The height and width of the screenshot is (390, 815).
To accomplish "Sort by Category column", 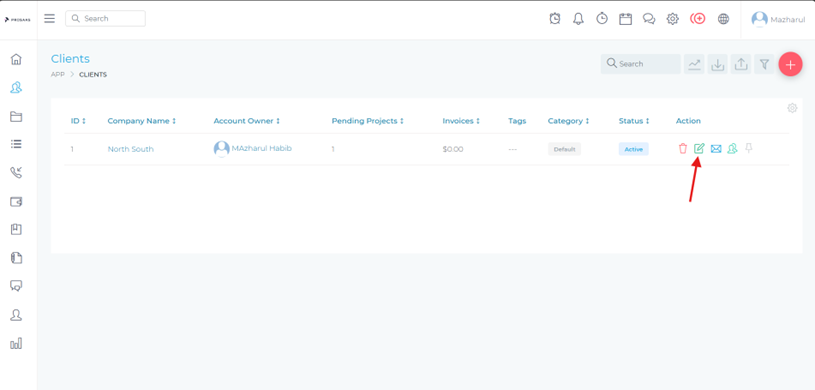I will (568, 121).
